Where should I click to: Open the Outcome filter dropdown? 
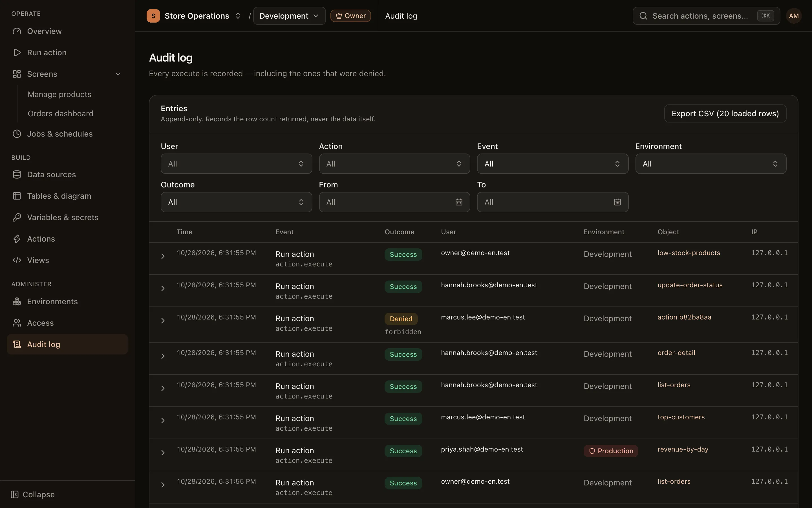(236, 202)
